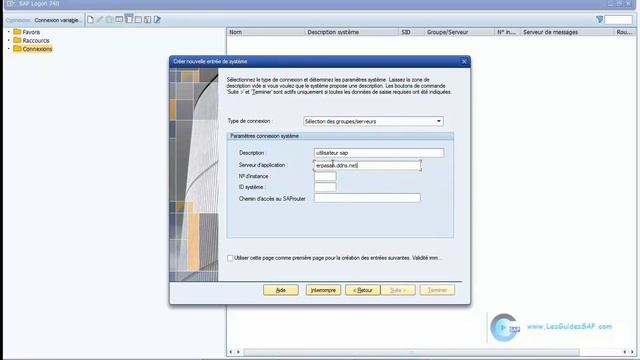Screen dimensions: 640x360
Task: Close the 'Créer nouvelle entrée de système' dialog
Action: (x=464, y=62)
